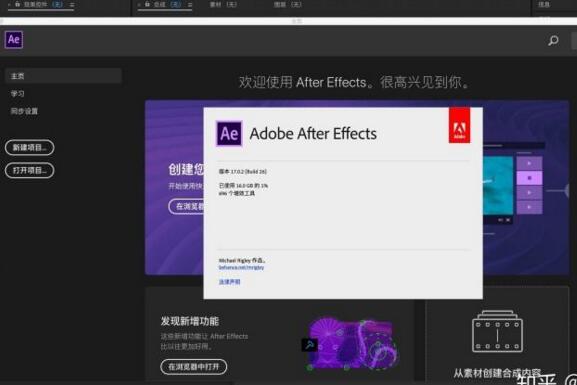Open the 效果控件 panel menu icon
Viewport: 577px width, 385px height.
(x=72, y=5)
